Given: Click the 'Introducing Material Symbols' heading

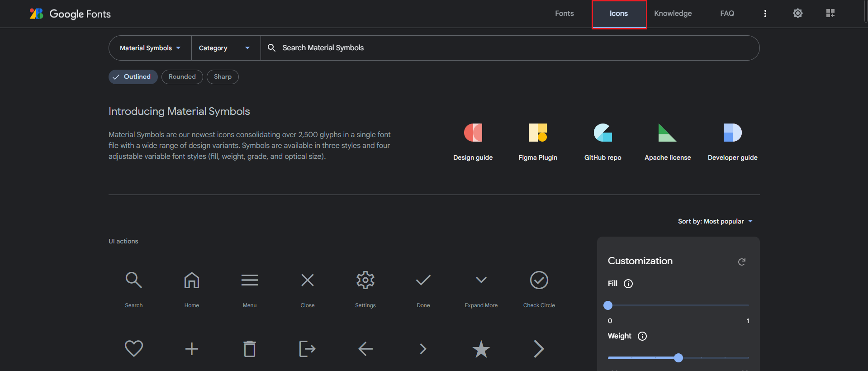Looking at the screenshot, I should [x=179, y=111].
